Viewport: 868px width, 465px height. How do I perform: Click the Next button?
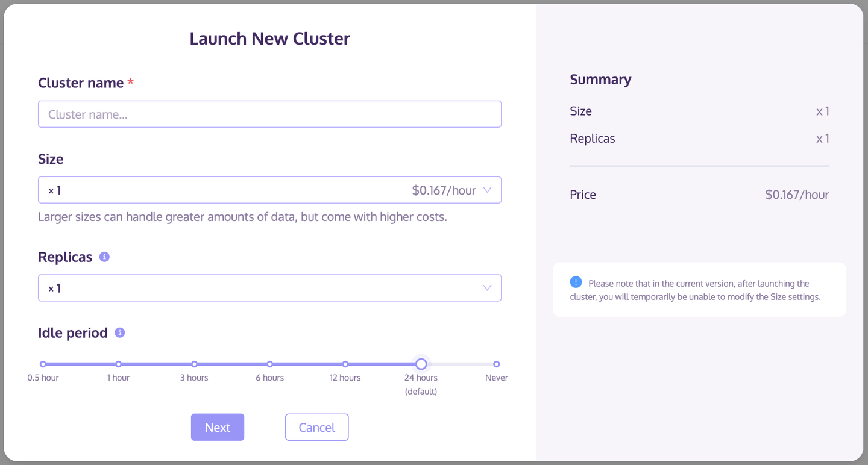218,427
